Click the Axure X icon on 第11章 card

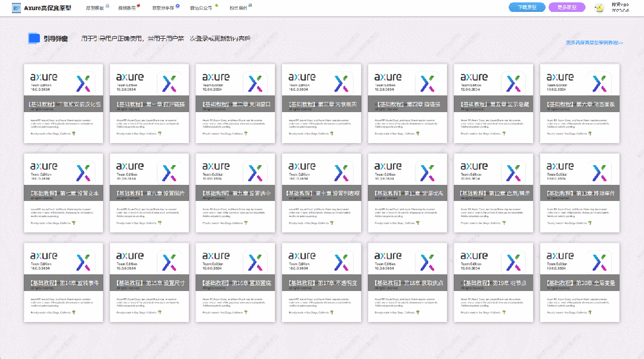coord(428,172)
